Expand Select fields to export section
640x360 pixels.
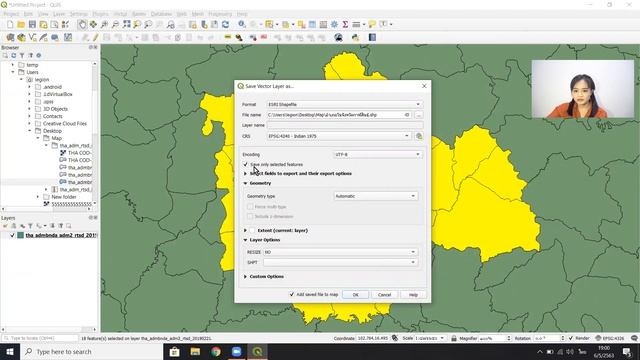tap(245, 174)
